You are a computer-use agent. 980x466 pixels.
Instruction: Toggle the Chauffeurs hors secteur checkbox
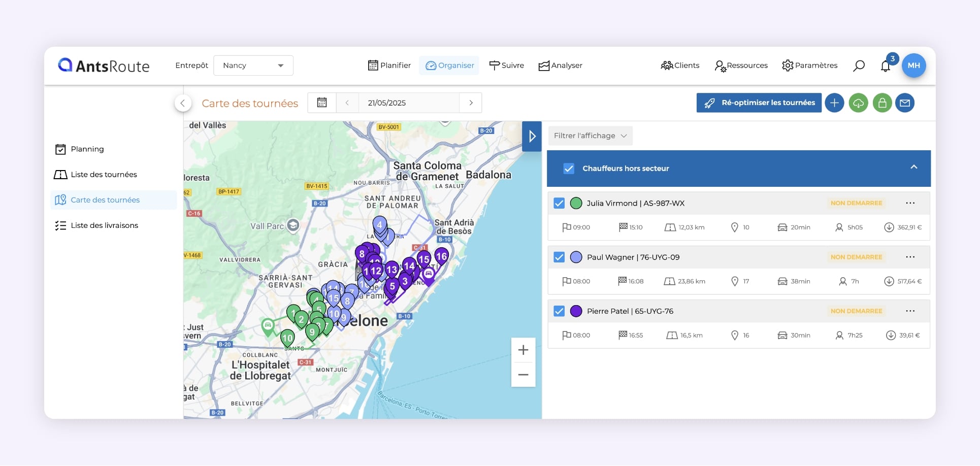click(x=569, y=169)
